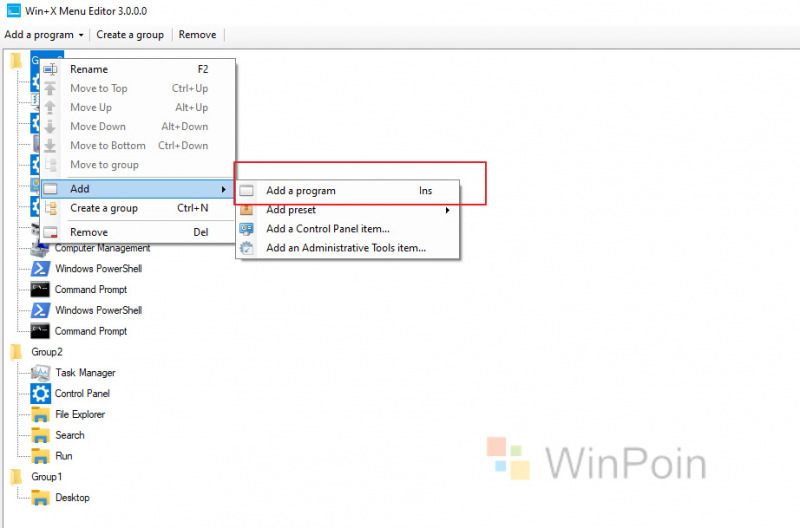
Task: Select Computer Management tree item
Action: [103, 248]
